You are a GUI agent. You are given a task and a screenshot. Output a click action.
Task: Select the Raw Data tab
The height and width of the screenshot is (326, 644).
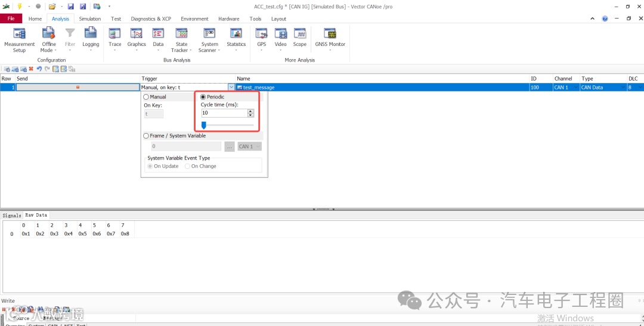coord(36,214)
